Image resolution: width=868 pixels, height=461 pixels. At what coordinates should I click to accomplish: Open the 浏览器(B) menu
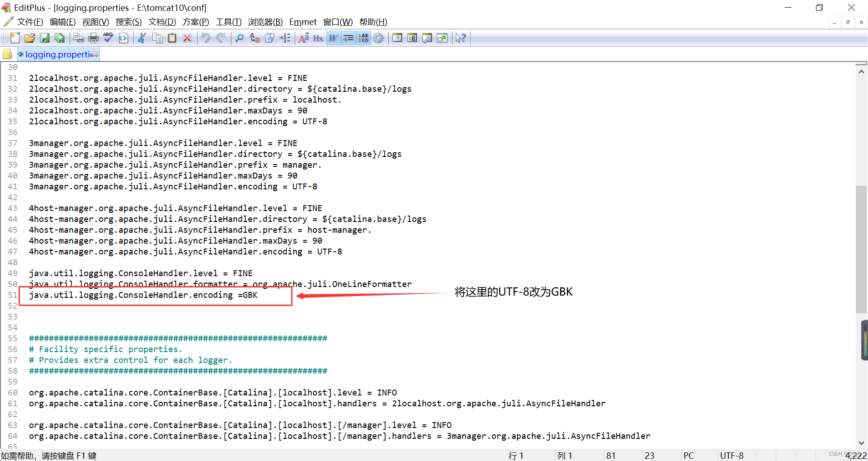coord(265,22)
